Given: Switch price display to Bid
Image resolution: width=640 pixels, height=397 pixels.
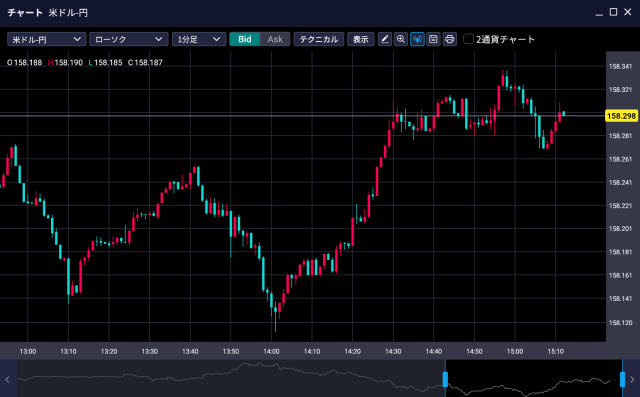Looking at the screenshot, I should click(244, 39).
